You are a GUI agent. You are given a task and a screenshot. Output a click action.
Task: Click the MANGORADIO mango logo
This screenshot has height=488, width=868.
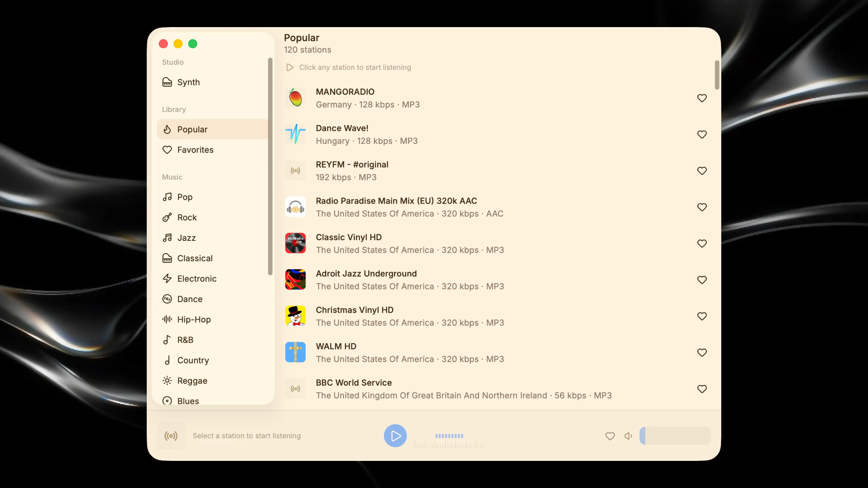295,98
